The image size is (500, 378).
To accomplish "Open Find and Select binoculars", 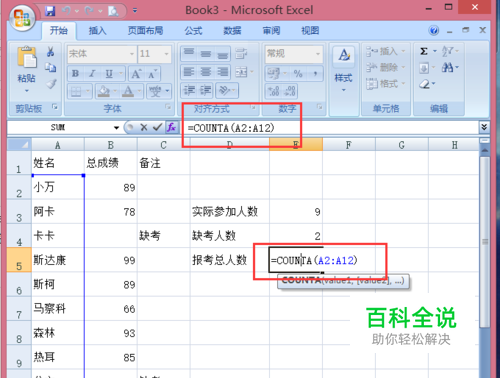I will pyautogui.click(x=450, y=68).
